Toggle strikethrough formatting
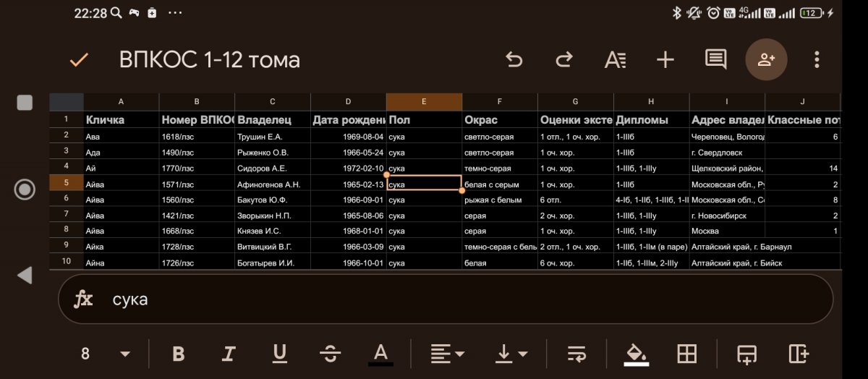Viewport: 868px width, 379px height. [x=330, y=354]
